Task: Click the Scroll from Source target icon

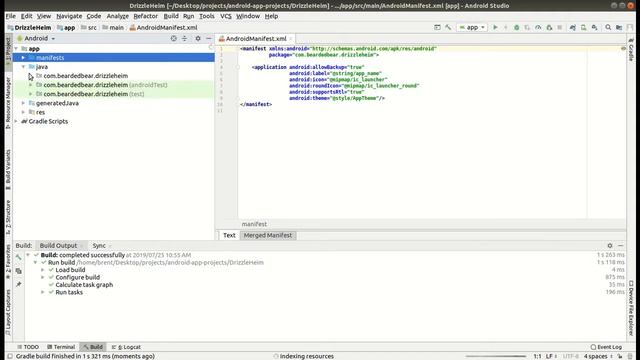Action: pyautogui.click(x=174, y=38)
